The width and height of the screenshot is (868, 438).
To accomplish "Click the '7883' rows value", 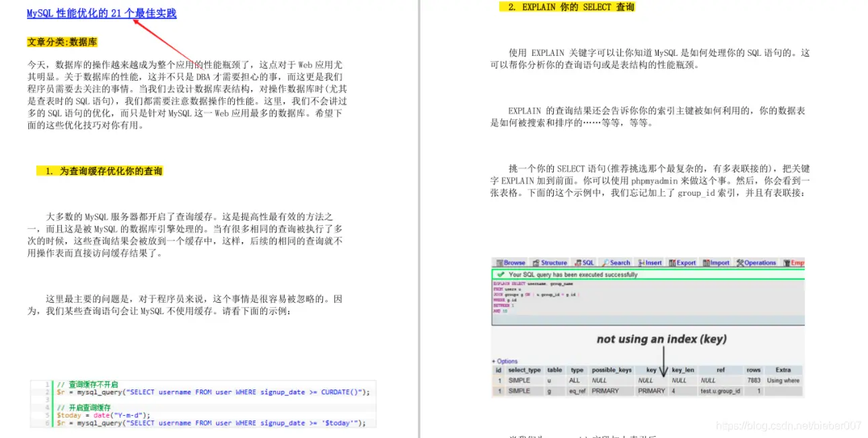I will 754,380.
